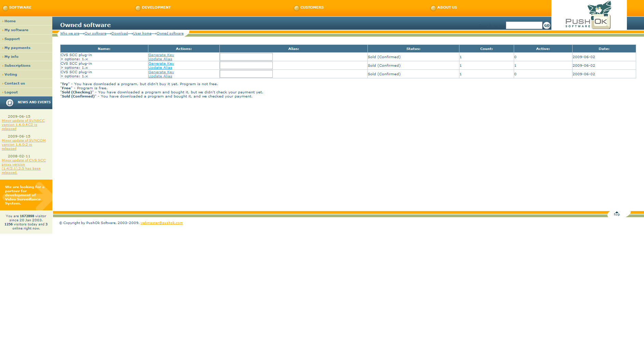
Task: Open My payments sidebar link
Action: click(x=17, y=48)
